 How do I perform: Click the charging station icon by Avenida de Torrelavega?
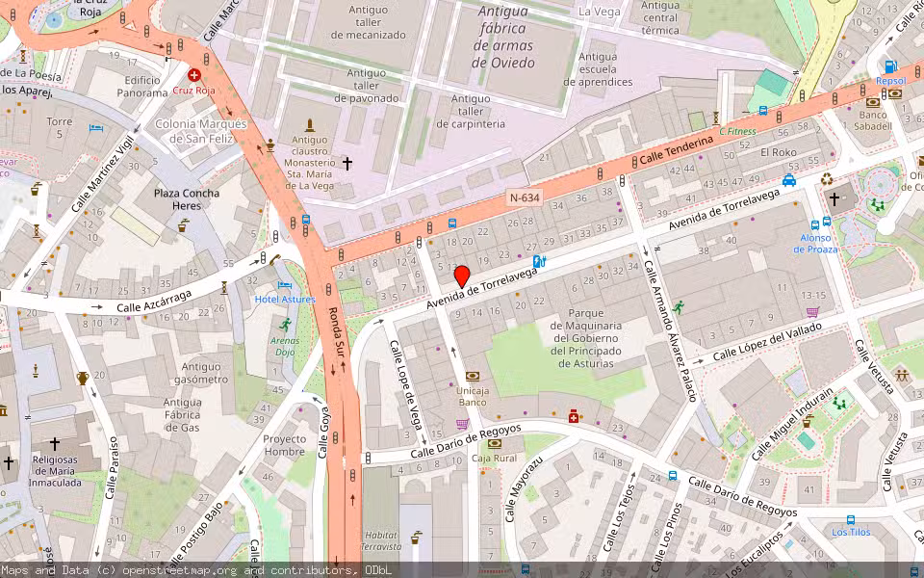[539, 261]
